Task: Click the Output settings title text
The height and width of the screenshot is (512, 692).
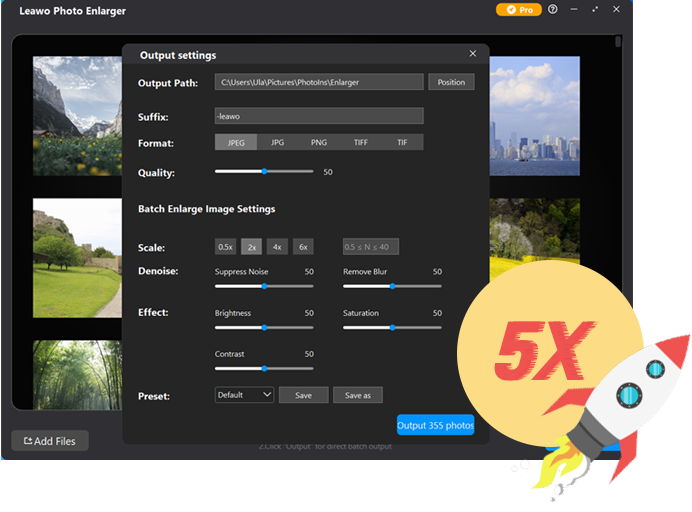Action: click(x=178, y=55)
